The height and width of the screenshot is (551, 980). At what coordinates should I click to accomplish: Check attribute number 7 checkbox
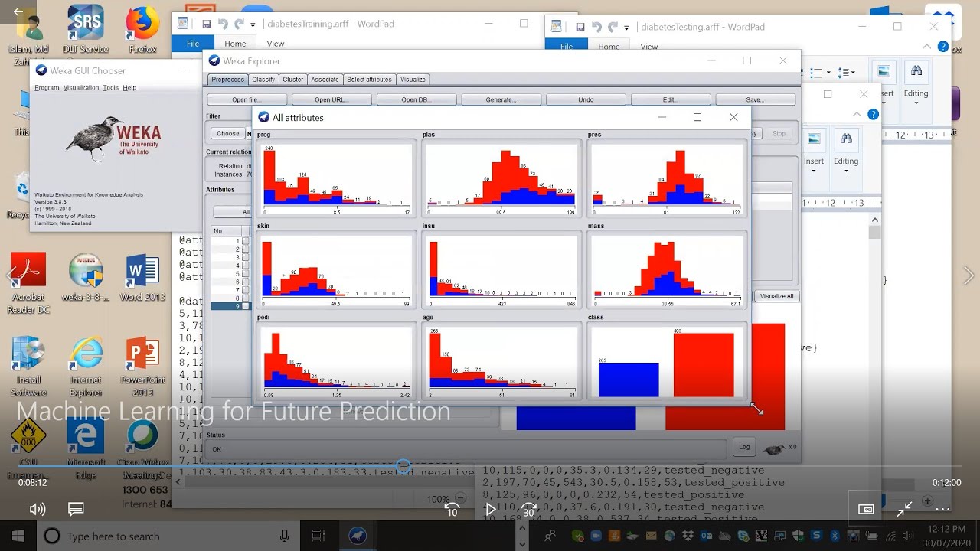click(x=246, y=290)
